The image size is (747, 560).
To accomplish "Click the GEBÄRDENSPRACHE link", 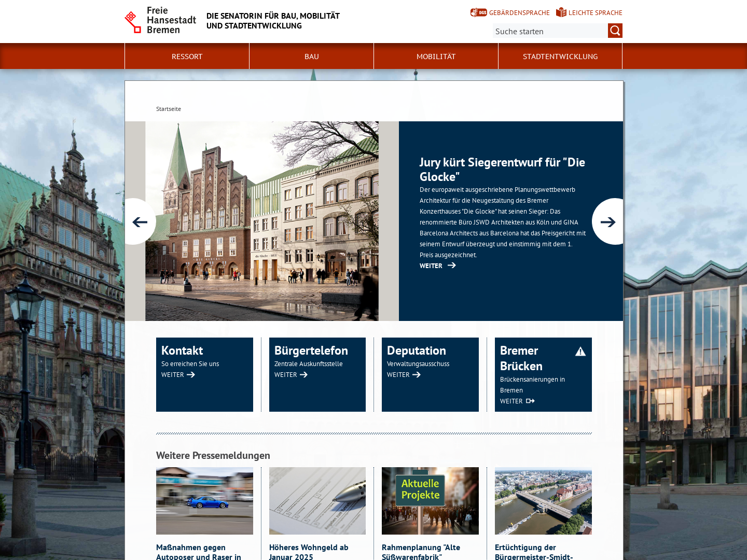I will [519, 13].
